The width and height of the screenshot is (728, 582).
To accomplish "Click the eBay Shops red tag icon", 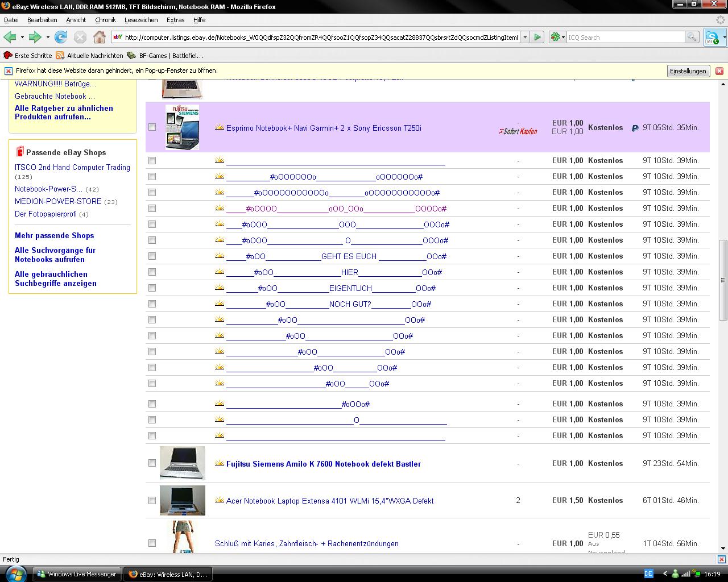I will (19, 151).
